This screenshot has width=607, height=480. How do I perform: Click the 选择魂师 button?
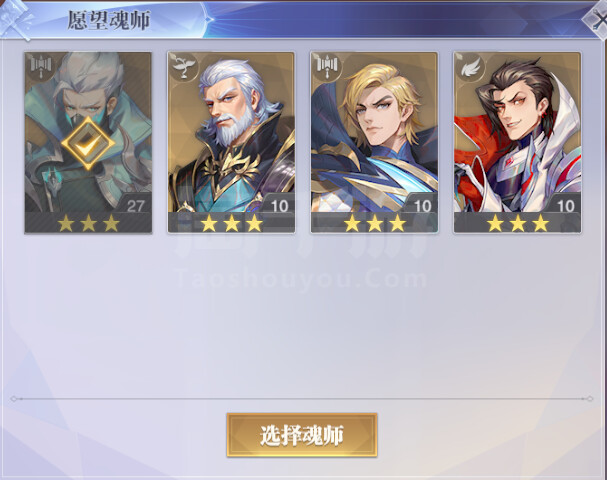tap(302, 435)
